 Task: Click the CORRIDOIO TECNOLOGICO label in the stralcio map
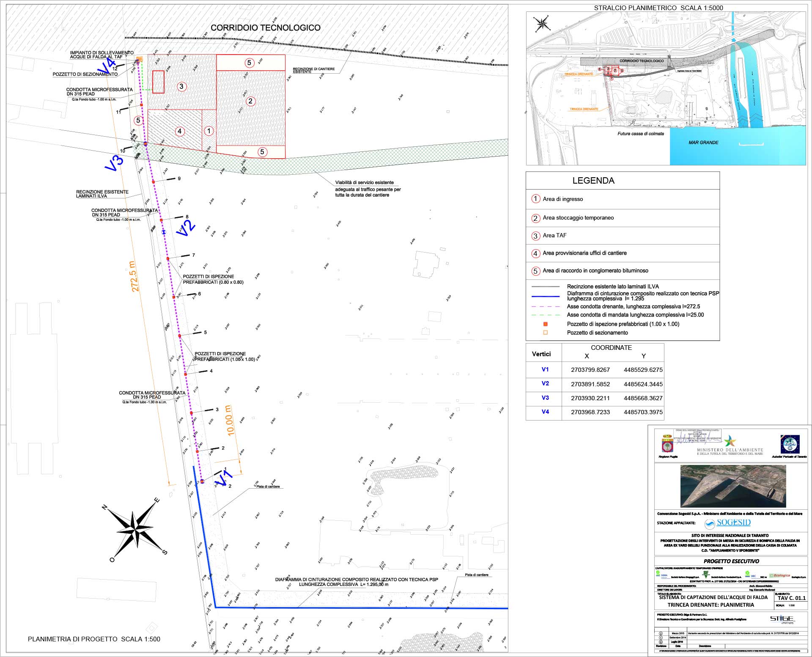coord(642,61)
